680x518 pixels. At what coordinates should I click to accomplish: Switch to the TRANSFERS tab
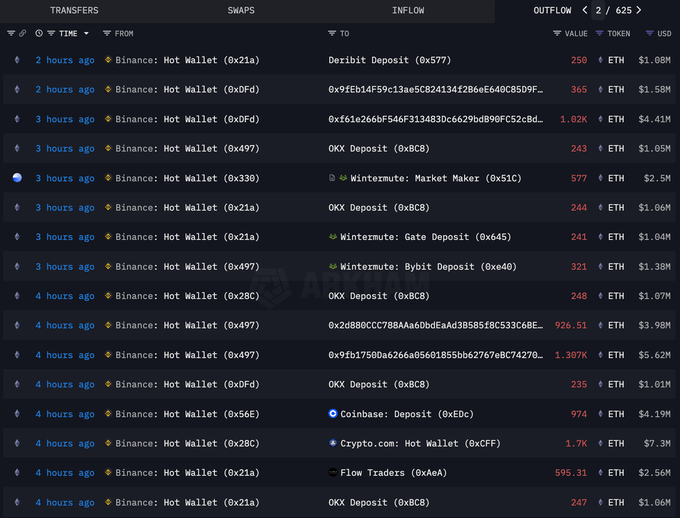(74, 10)
